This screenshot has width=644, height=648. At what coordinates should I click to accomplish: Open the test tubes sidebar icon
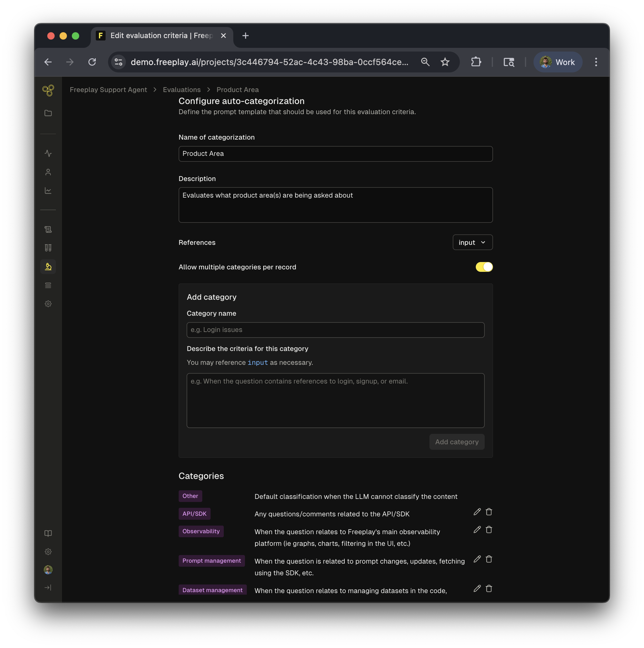point(48,248)
